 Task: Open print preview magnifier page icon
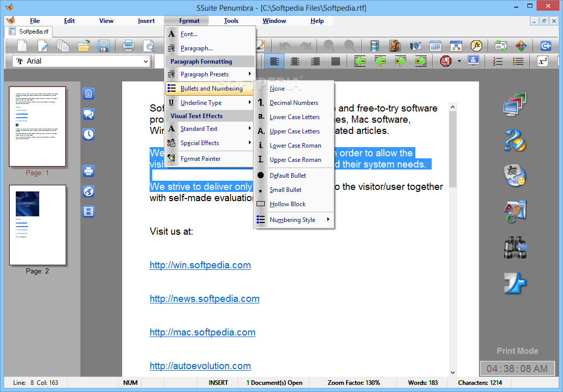coord(149,46)
